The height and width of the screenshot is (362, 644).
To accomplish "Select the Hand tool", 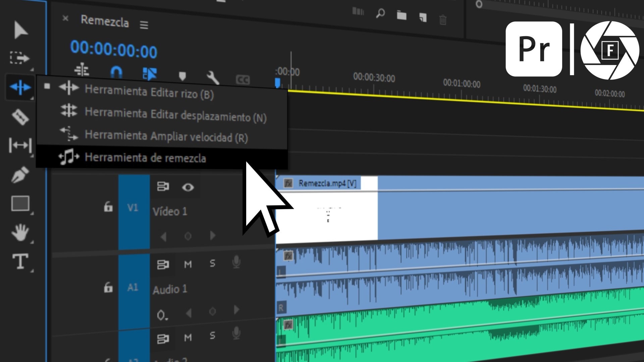I will pyautogui.click(x=20, y=233).
